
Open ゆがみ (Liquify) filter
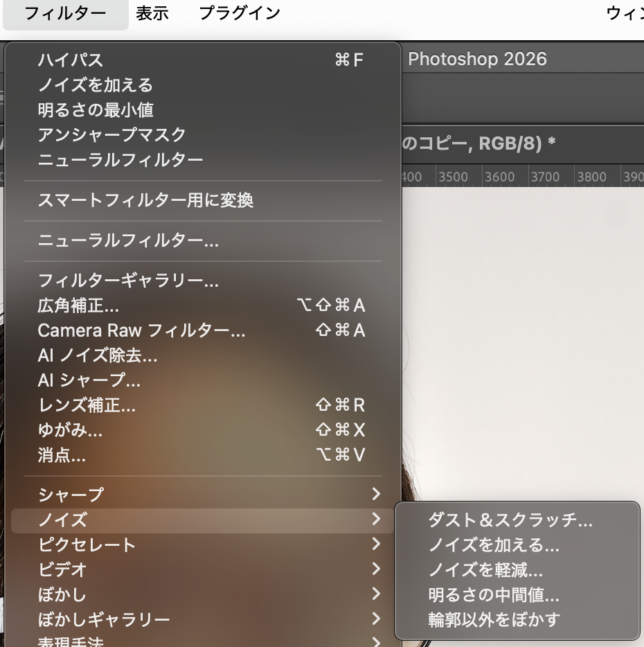click(x=70, y=431)
